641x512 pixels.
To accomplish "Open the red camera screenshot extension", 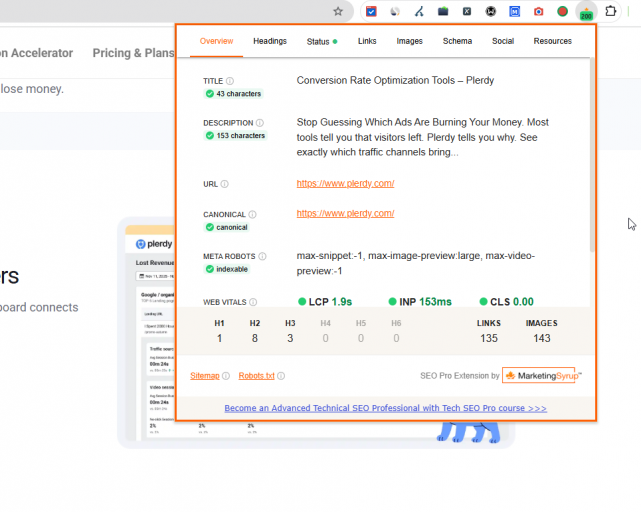I will pyautogui.click(x=539, y=11).
